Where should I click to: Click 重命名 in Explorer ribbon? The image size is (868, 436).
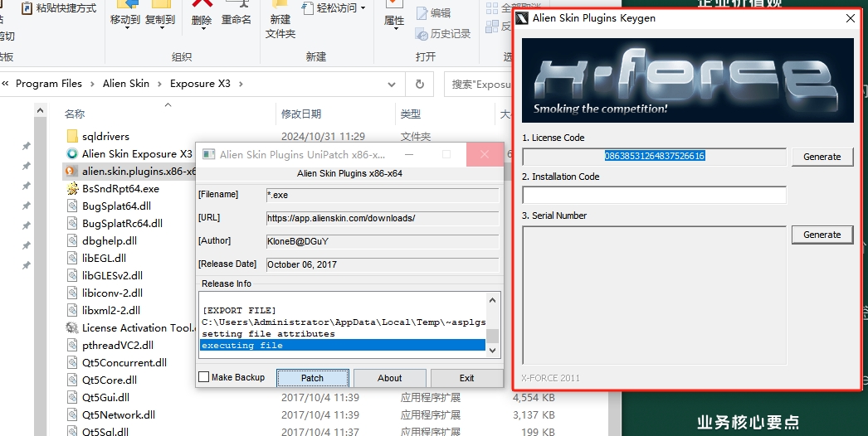pos(237,19)
